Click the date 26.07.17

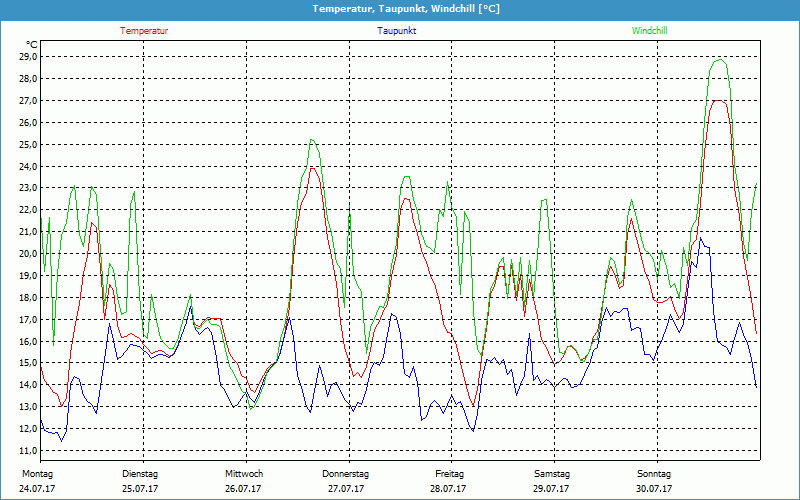coord(243,489)
